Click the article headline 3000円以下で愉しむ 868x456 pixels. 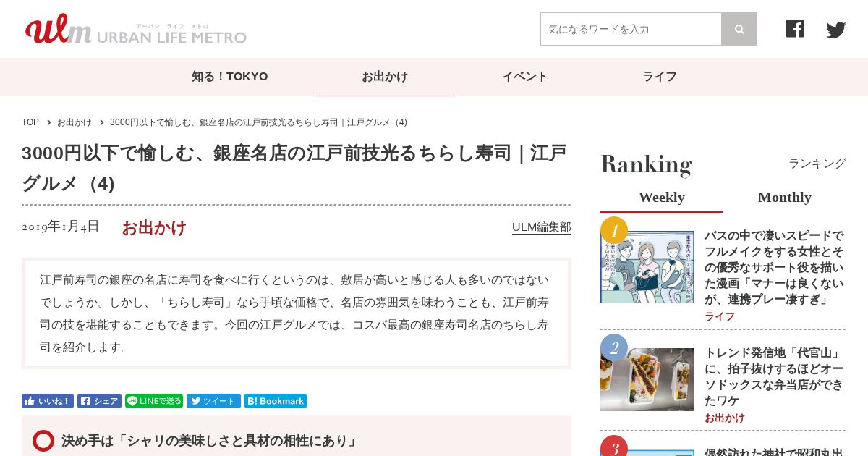[x=294, y=169]
